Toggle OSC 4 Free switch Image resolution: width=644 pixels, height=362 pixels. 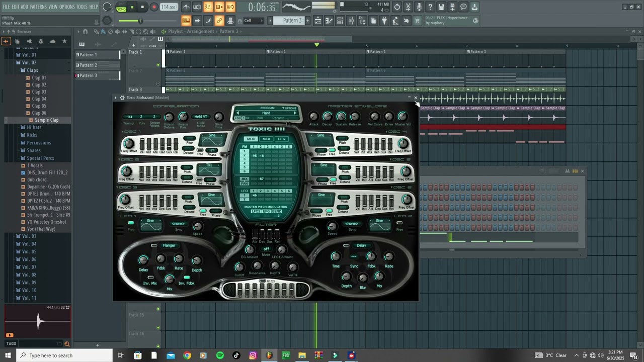click(332, 150)
